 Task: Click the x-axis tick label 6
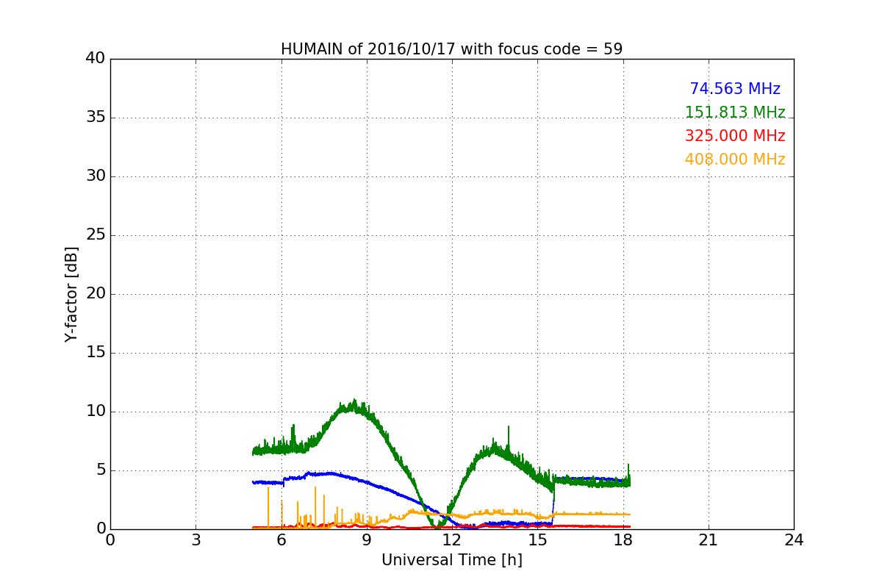pyautogui.click(x=281, y=540)
